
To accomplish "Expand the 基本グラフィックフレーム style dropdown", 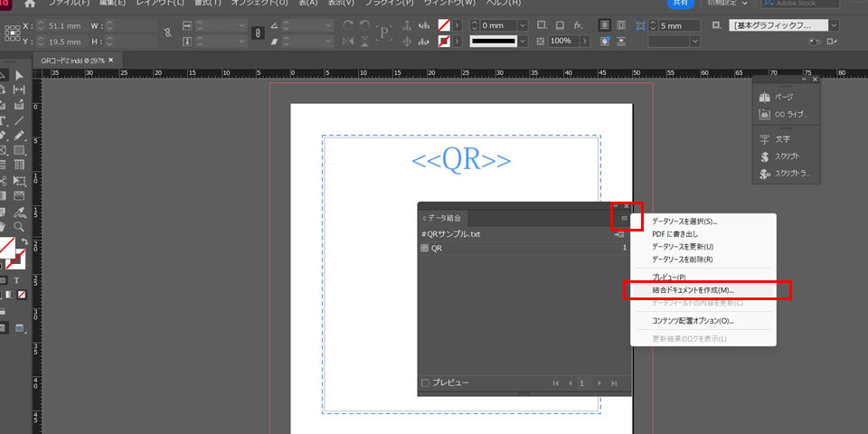I will tap(835, 25).
